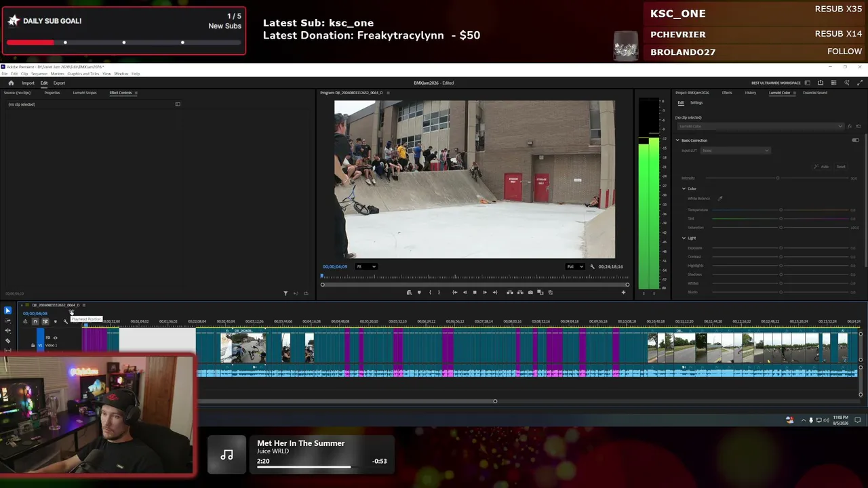Switch to the Lumetri Scopes tab

[x=85, y=93]
